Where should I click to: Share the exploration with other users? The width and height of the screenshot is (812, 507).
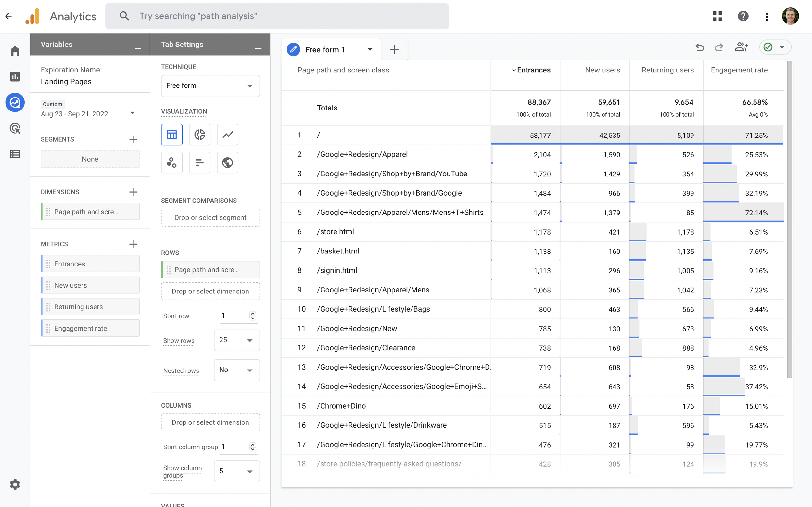pyautogui.click(x=741, y=47)
